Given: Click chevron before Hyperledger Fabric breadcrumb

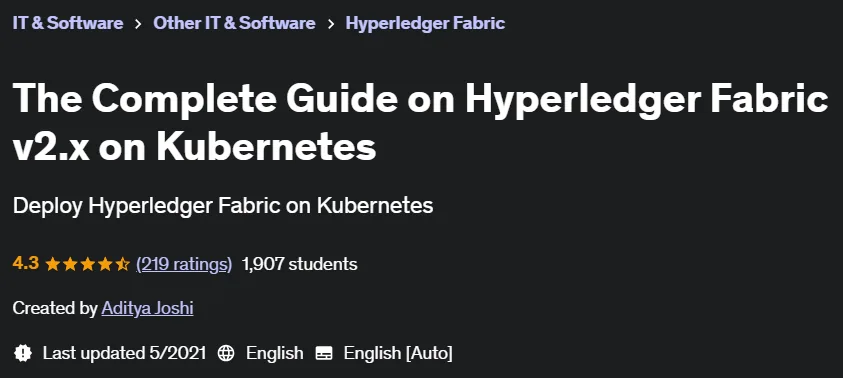Looking at the screenshot, I should pos(331,24).
